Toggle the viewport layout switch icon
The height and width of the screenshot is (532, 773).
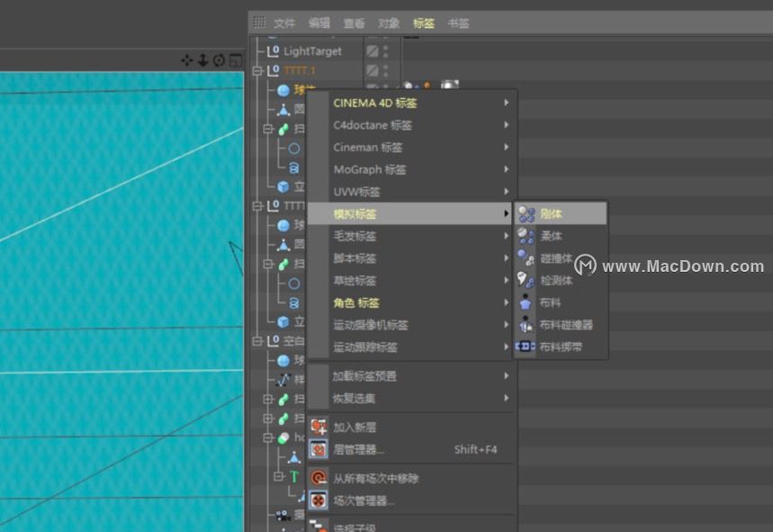[x=236, y=60]
